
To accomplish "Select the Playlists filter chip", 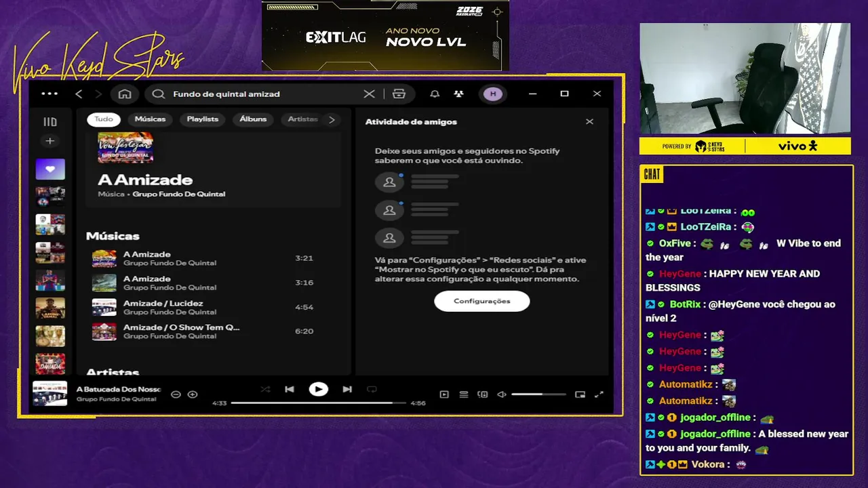I will click(203, 119).
